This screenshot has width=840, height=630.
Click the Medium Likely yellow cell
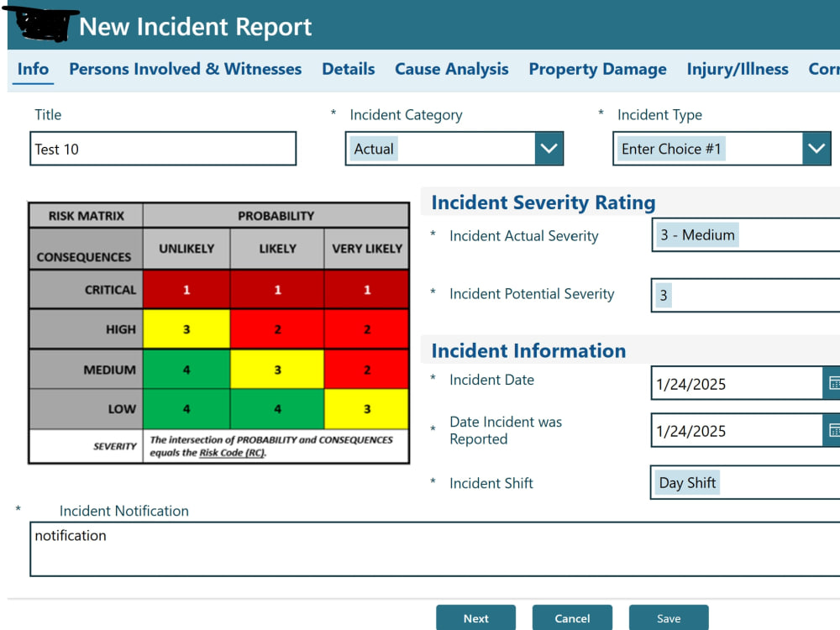point(277,369)
